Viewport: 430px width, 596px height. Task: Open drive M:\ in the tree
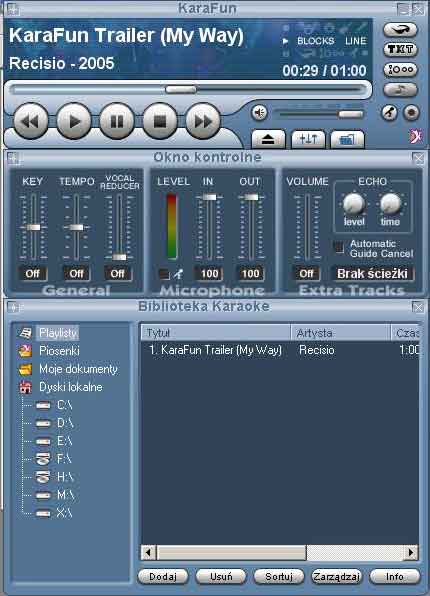[65, 495]
